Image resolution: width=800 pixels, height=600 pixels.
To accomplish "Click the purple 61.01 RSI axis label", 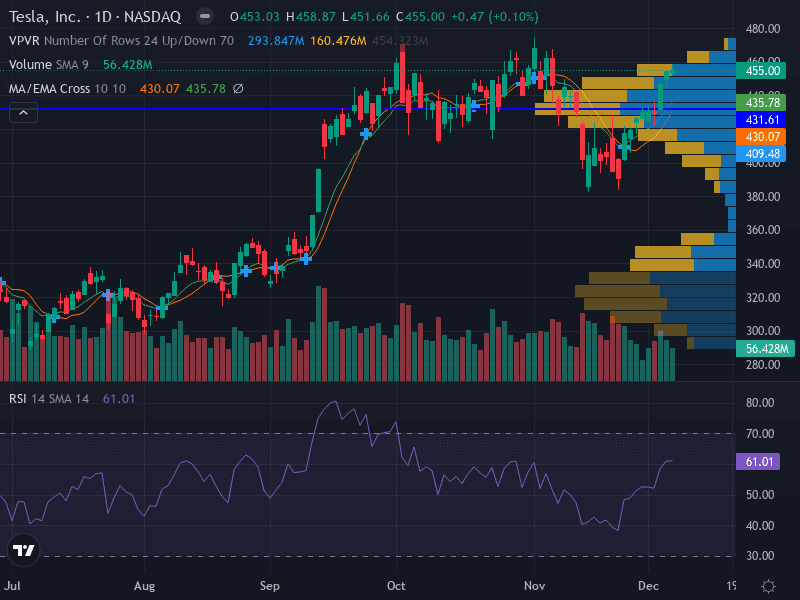I will pos(759,462).
